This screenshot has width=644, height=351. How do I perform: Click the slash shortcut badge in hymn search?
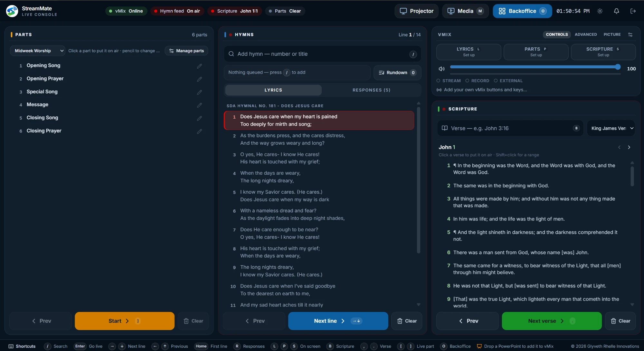pyautogui.click(x=413, y=54)
